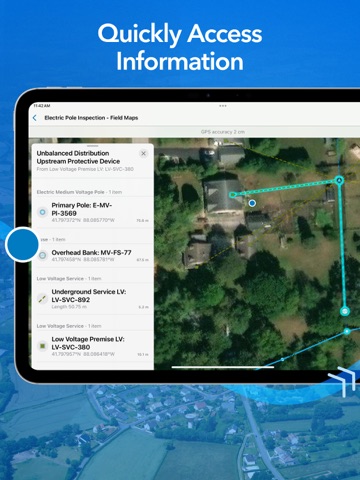Tap the Electric Pole Inspection - Field Maps title
360x480 pixels.
(x=91, y=118)
